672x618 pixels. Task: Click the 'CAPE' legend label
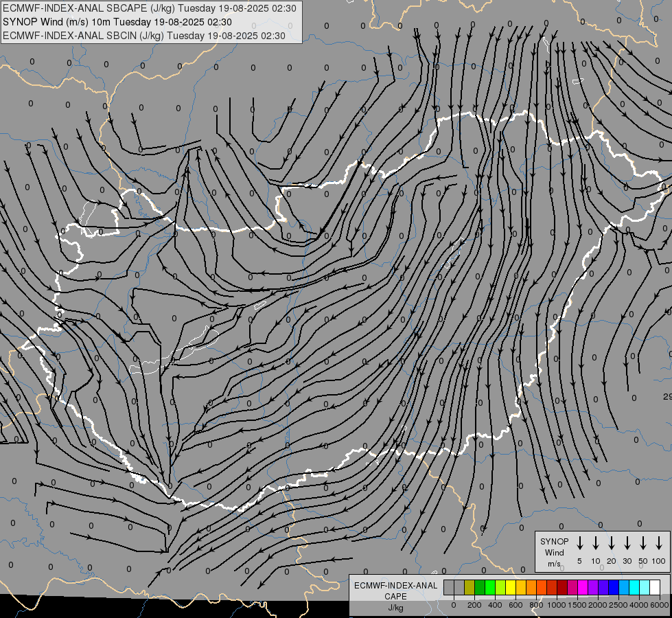tap(395, 597)
